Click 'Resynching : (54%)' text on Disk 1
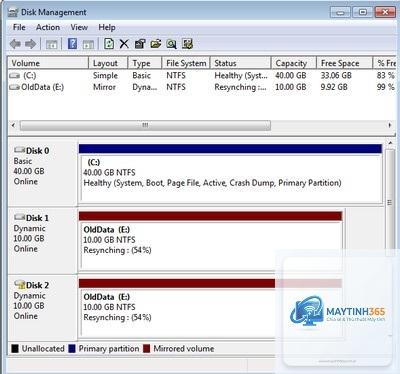The height and width of the screenshot is (374, 400). [x=117, y=250]
